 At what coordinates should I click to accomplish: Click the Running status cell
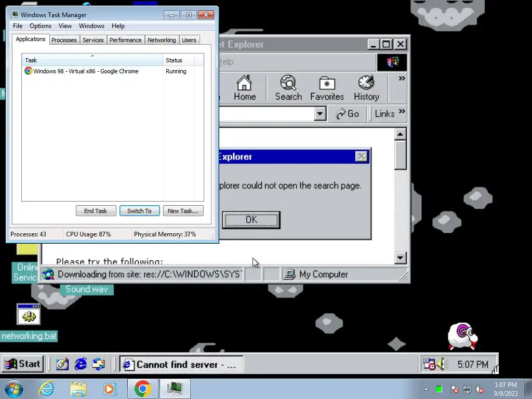176,71
